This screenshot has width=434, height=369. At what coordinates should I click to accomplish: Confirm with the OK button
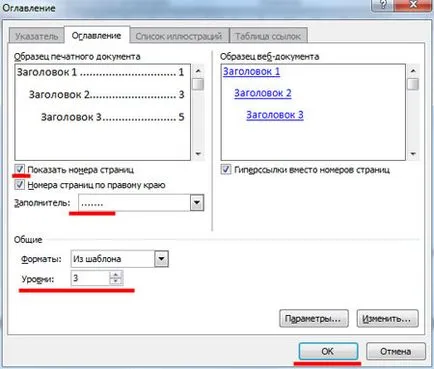pos(328,351)
